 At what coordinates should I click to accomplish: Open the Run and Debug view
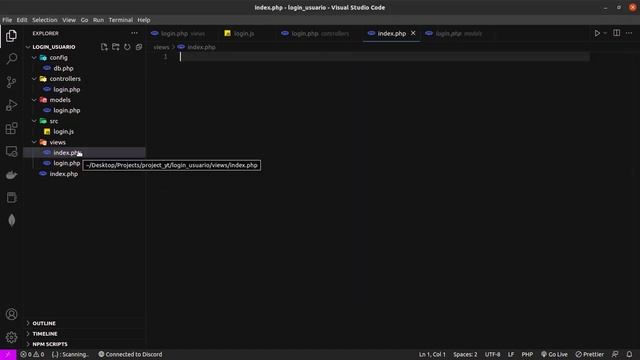coord(11,105)
